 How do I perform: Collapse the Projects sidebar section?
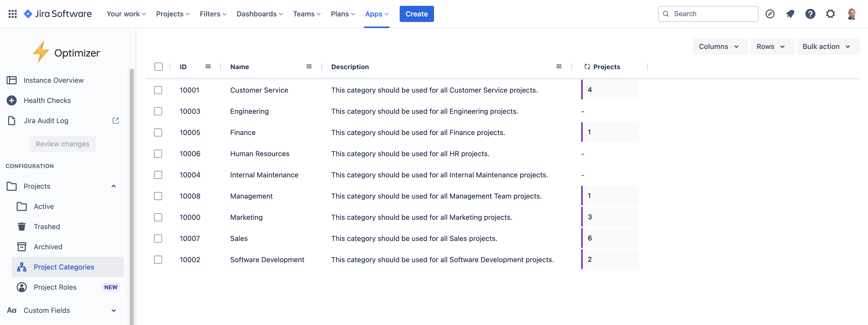point(114,186)
